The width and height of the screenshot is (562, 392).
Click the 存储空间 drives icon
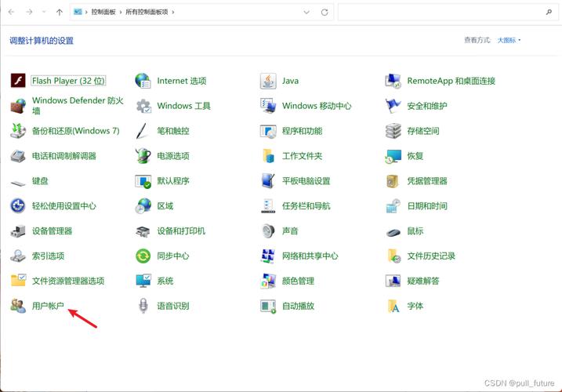[393, 131]
